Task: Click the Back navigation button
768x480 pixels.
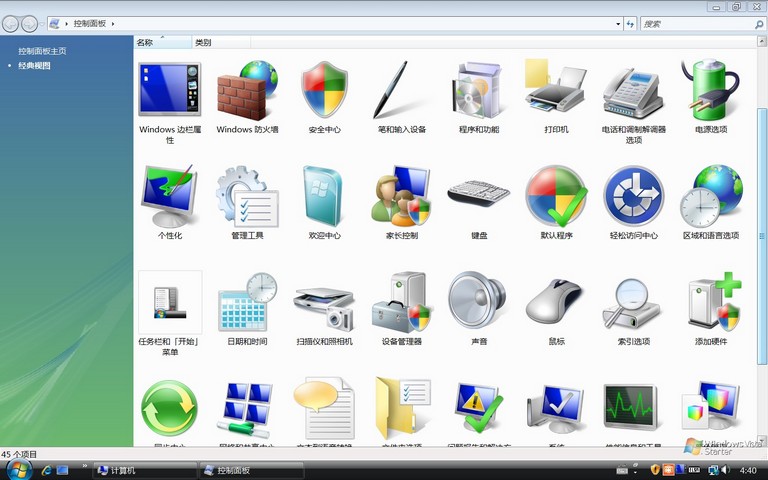Action: [11, 24]
